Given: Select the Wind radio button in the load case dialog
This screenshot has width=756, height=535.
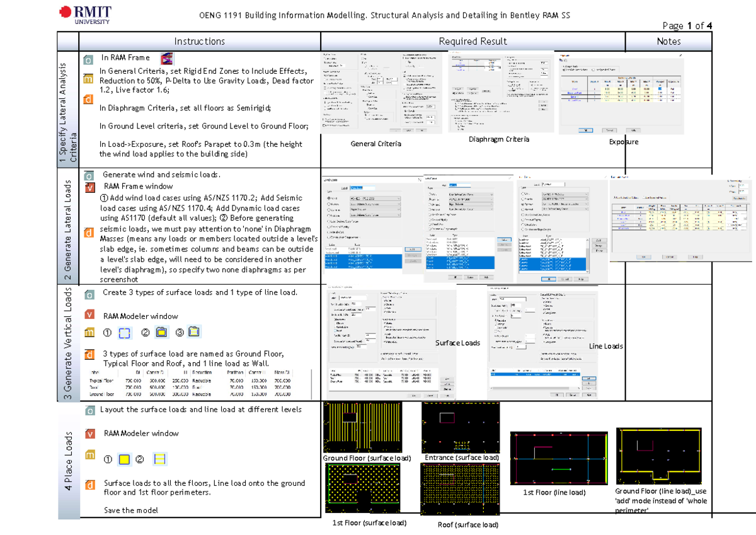Looking at the screenshot, I should (328, 198).
